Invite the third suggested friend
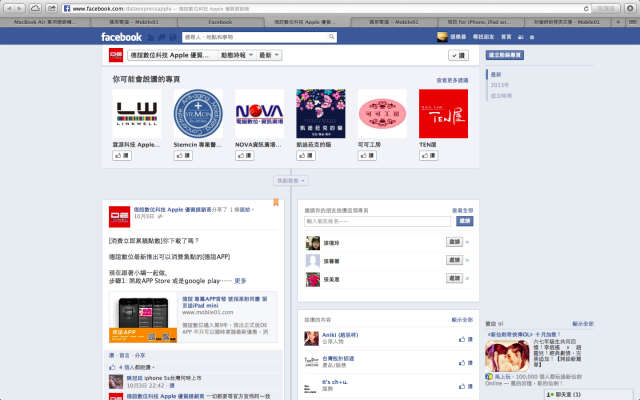Screen dimensions: 640x400 454,278
